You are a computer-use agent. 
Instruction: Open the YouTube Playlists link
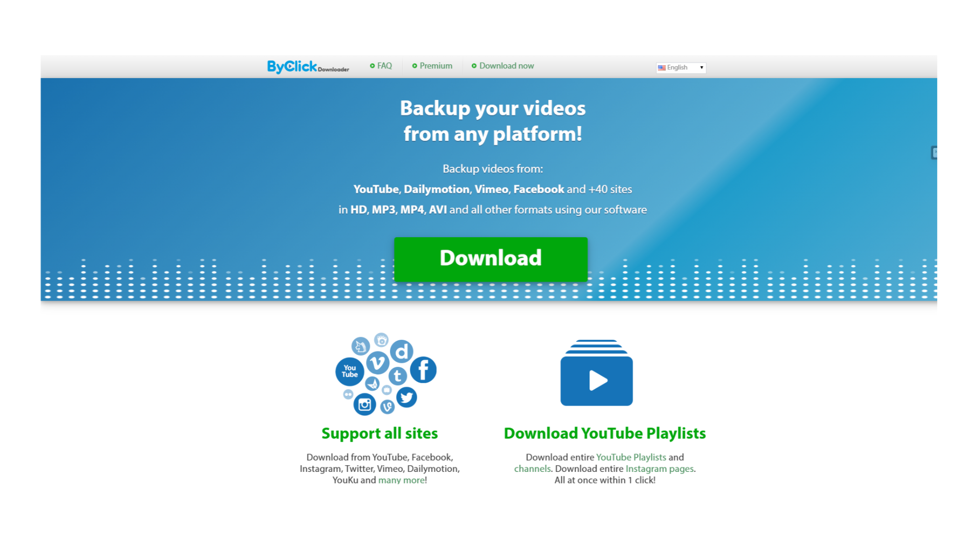point(631,457)
